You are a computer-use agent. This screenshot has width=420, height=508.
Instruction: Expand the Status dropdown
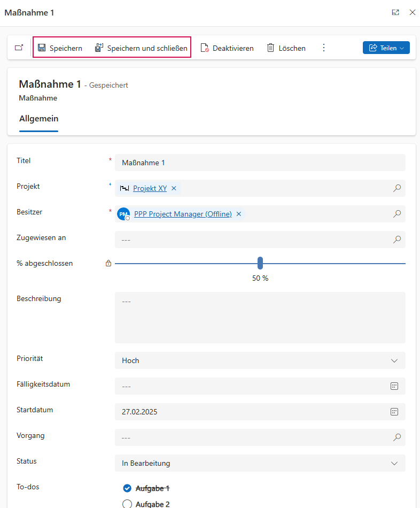click(x=394, y=463)
